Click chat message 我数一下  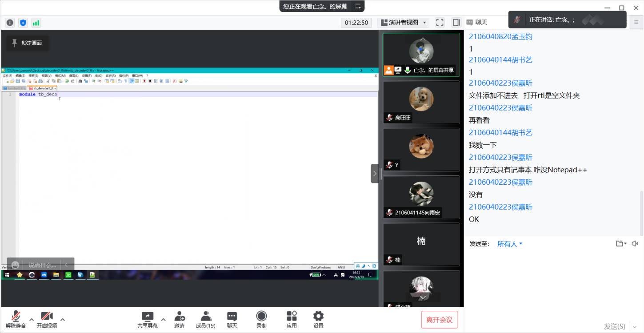click(x=483, y=145)
